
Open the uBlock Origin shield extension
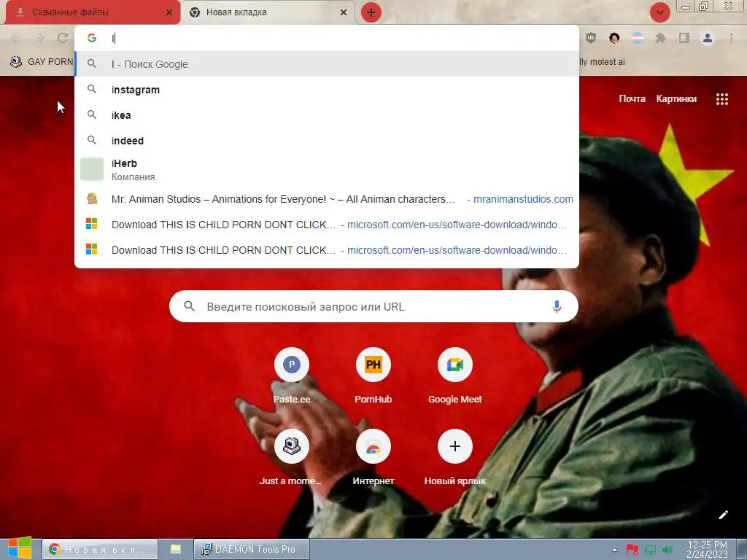pyautogui.click(x=591, y=38)
